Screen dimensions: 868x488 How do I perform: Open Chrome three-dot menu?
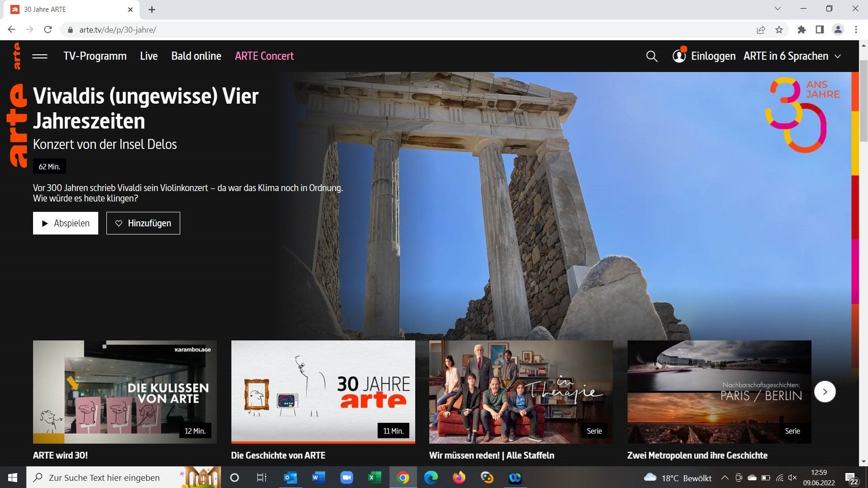(x=856, y=30)
